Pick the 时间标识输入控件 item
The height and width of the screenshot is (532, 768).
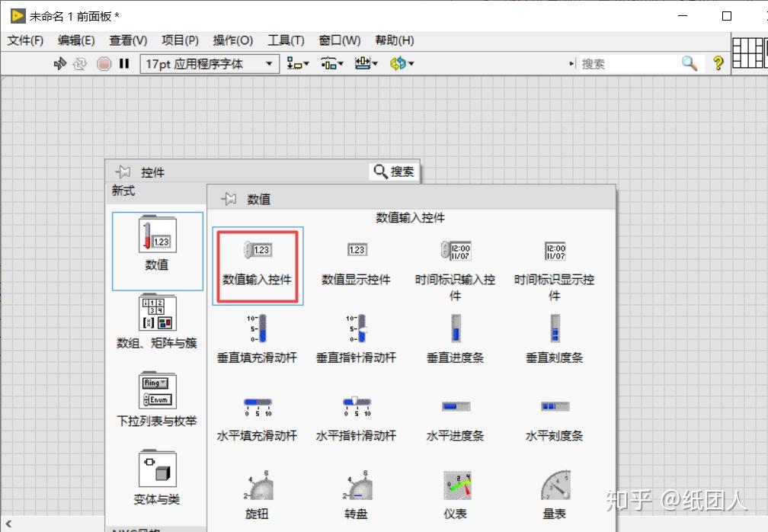point(455,271)
